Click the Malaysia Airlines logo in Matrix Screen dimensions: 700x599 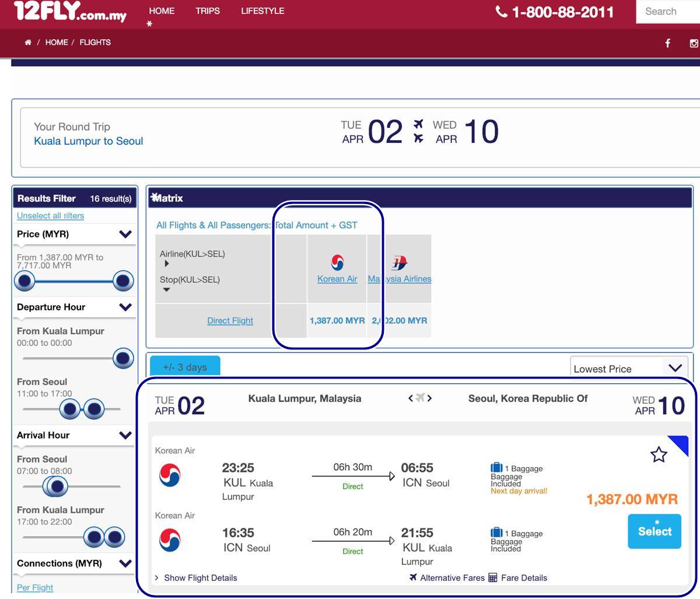(x=400, y=262)
